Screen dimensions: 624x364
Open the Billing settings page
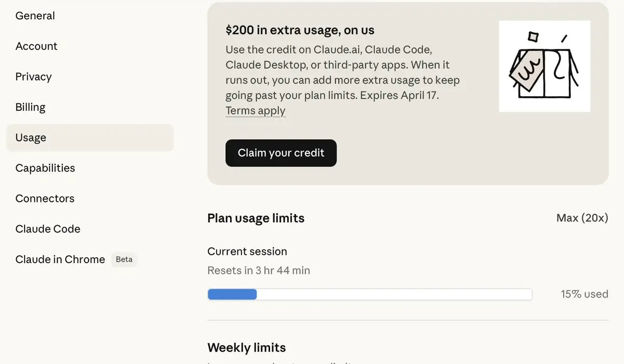point(31,107)
